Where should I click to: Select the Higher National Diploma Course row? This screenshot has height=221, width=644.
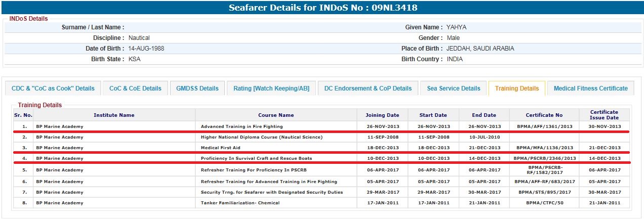point(261,137)
